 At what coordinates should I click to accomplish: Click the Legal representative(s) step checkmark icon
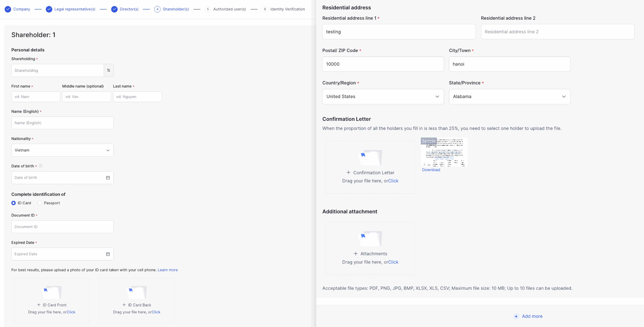tap(49, 9)
